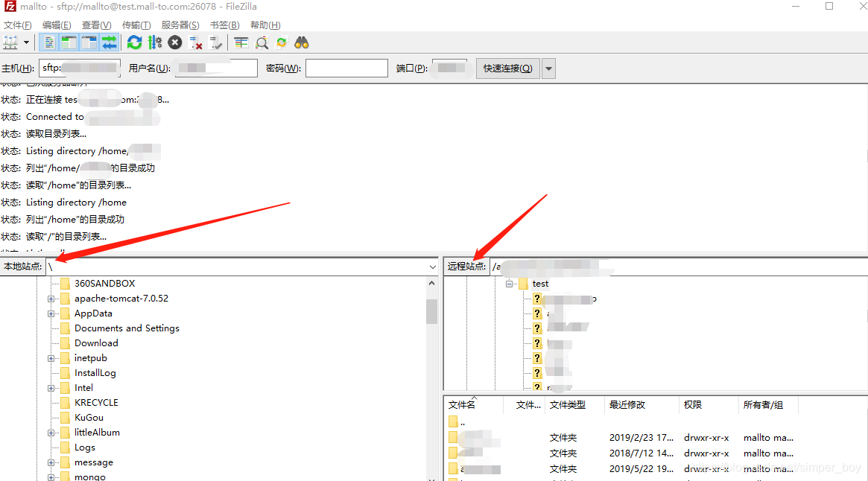868x481 pixels.
Task: Open the 文件(F) menu
Action: [x=18, y=25]
